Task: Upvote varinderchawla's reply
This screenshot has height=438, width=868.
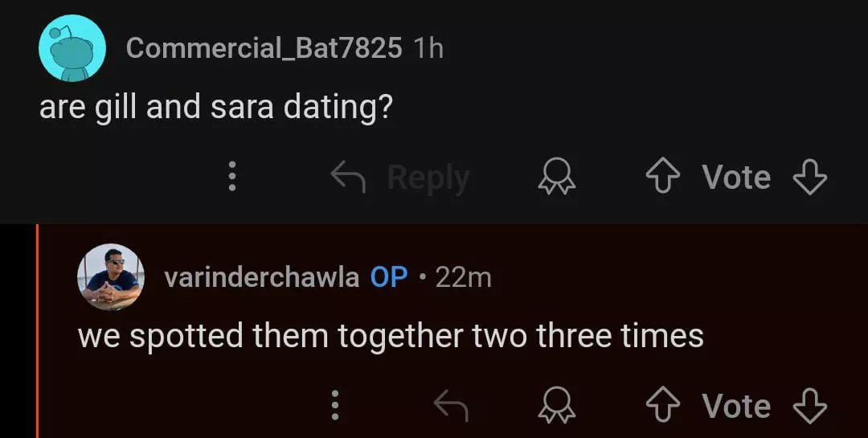Action: coord(662,406)
